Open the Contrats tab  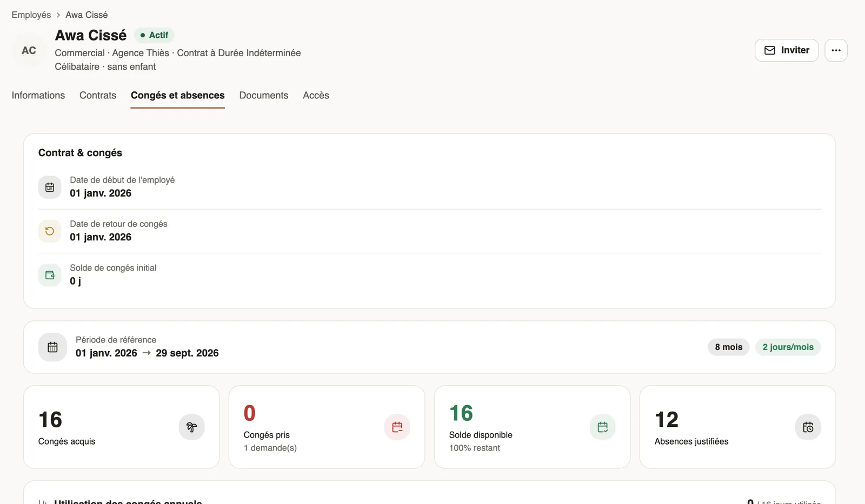pyautogui.click(x=98, y=95)
